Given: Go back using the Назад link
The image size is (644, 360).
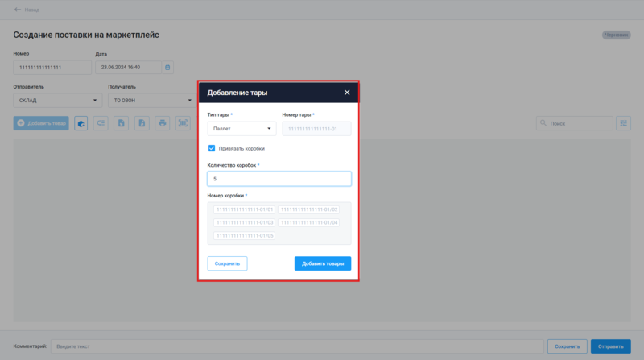Looking at the screenshot, I should [x=27, y=10].
